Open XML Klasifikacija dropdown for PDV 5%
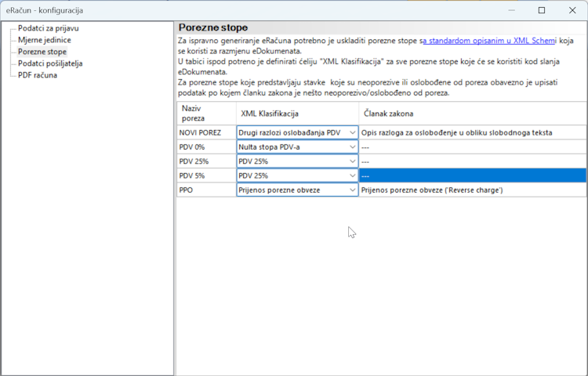 (x=351, y=175)
